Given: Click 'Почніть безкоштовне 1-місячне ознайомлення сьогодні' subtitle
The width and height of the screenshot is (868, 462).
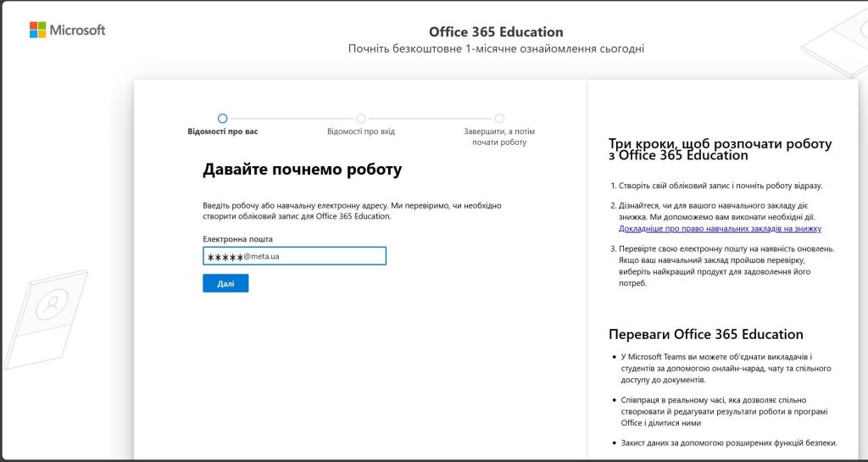Looking at the screenshot, I should pos(496,48).
